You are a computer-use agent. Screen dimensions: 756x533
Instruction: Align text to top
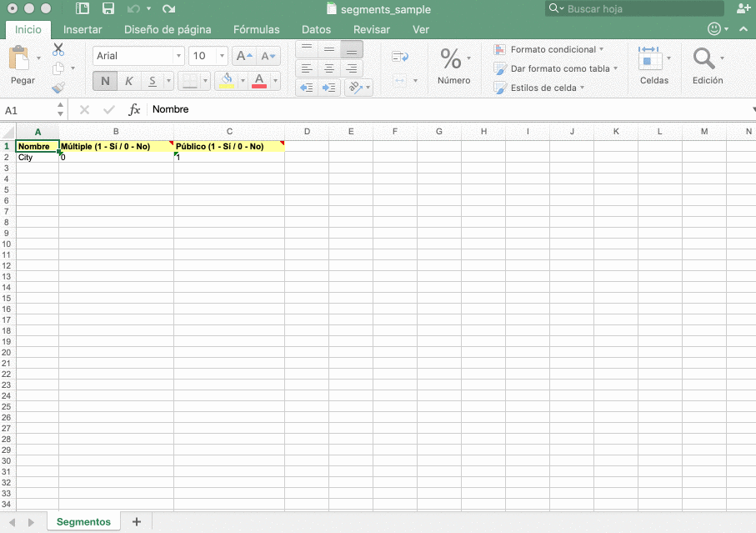coord(307,49)
